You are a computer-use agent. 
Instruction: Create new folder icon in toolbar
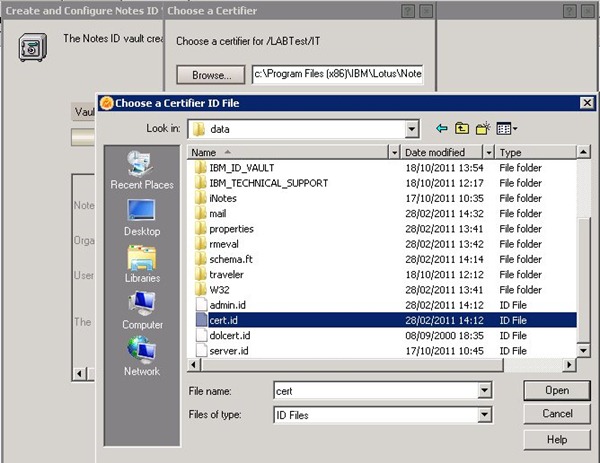(483, 129)
